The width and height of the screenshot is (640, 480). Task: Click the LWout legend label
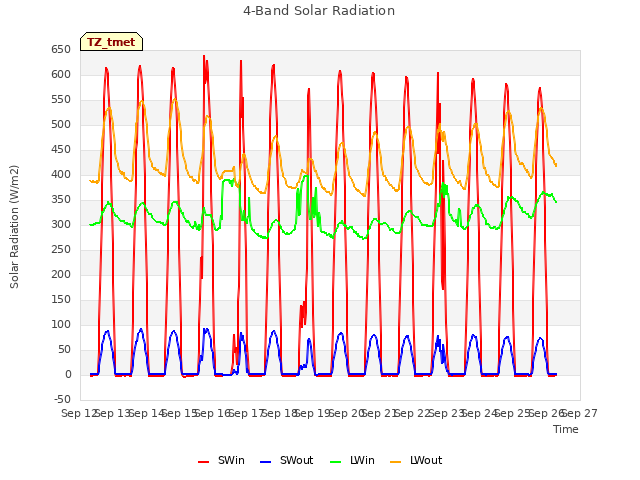pos(426,460)
